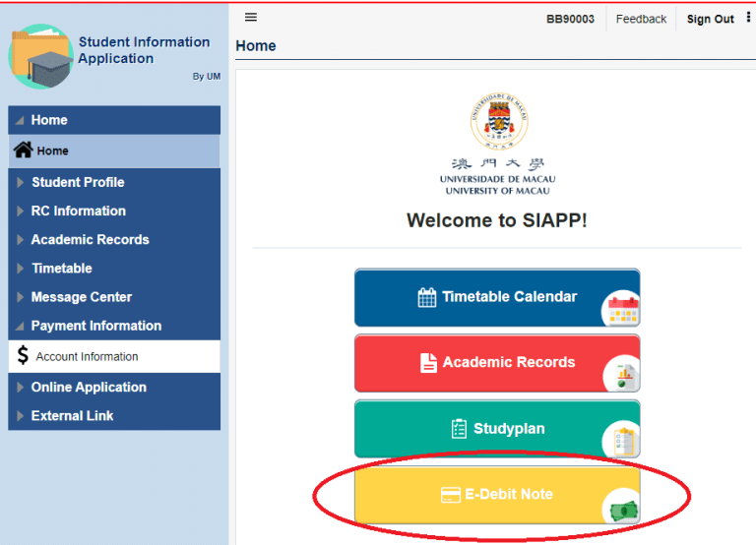Click the document icon on Academic Records
Viewport: 756px width, 545px height.
pos(428,363)
